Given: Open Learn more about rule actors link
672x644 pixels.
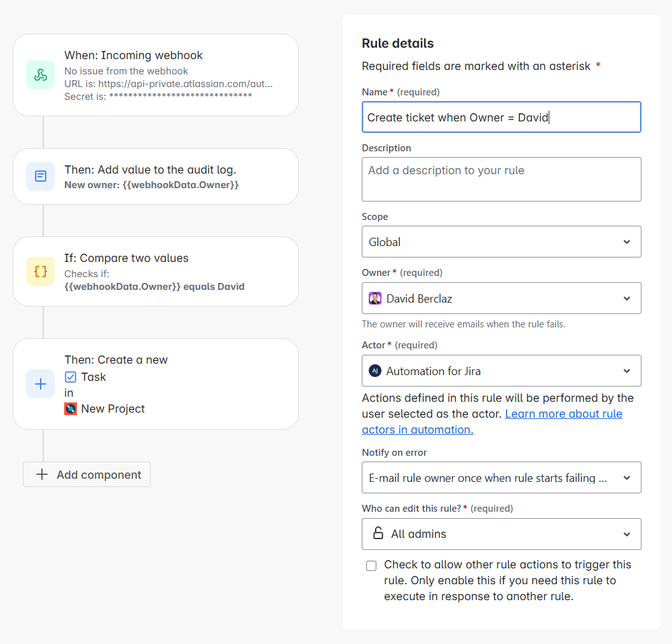Looking at the screenshot, I should click(x=563, y=414).
